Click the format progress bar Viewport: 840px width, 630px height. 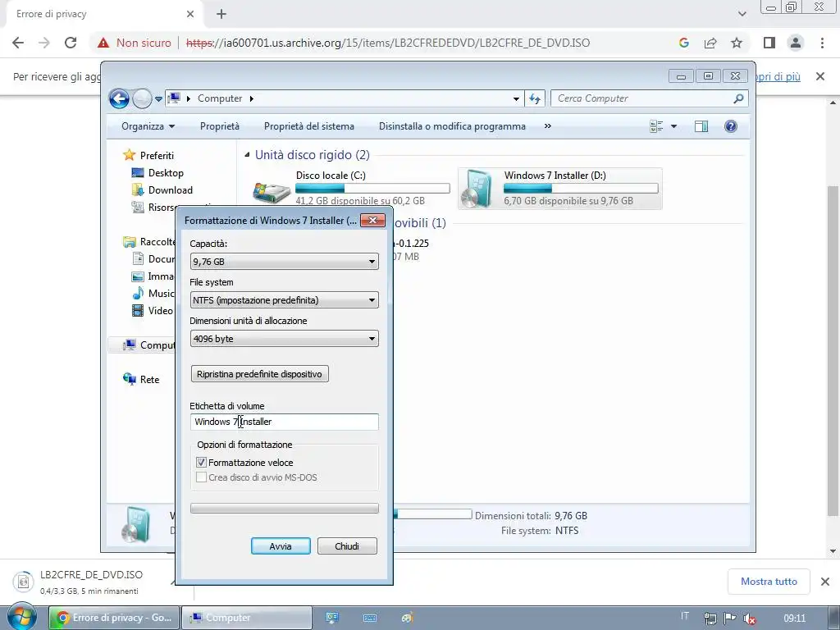285,509
